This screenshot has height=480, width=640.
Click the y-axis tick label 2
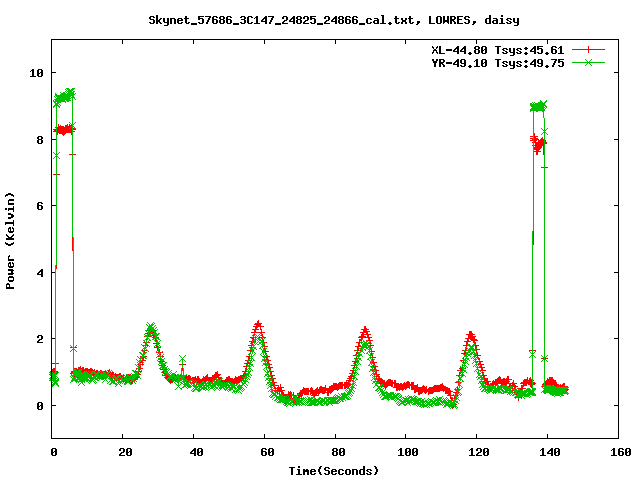coord(40,339)
